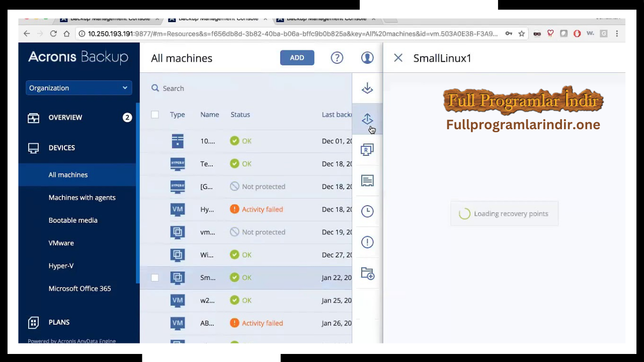Click the ADD button
The height and width of the screenshot is (362, 644).
pyautogui.click(x=297, y=58)
